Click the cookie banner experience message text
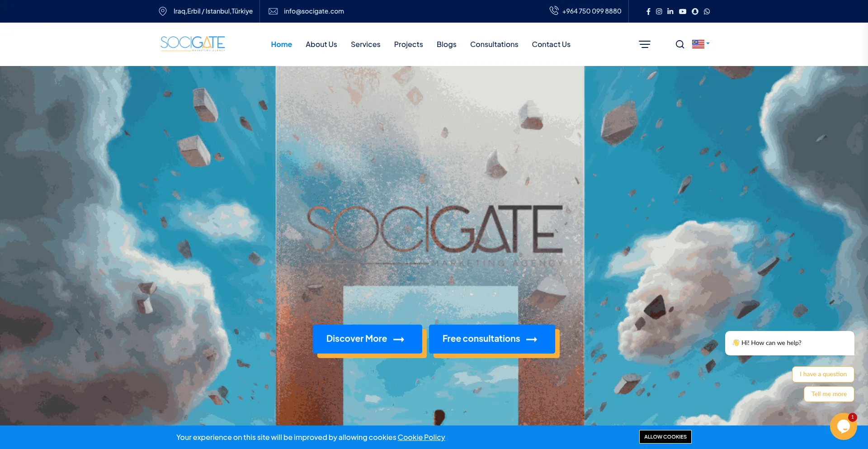868x449 pixels. click(286, 437)
